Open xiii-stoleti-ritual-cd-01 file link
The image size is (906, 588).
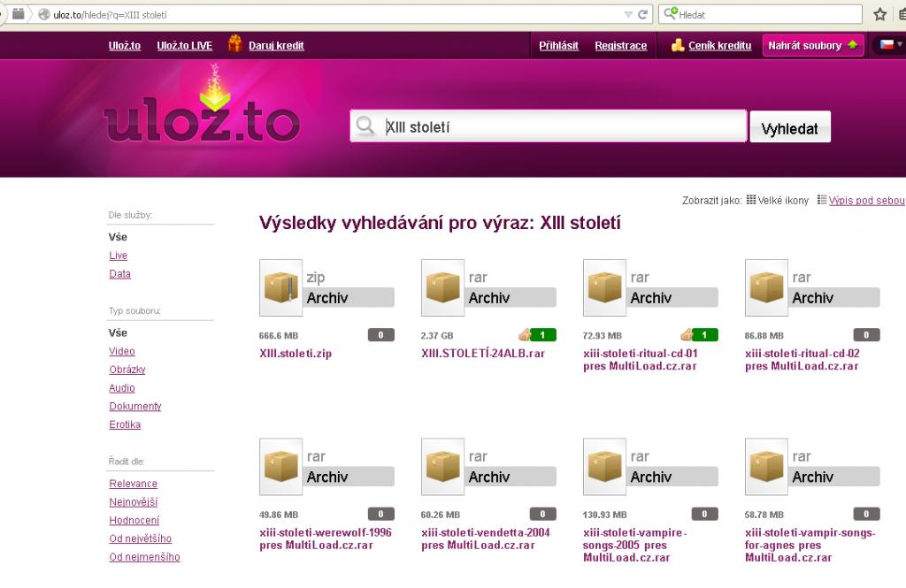[x=641, y=359]
